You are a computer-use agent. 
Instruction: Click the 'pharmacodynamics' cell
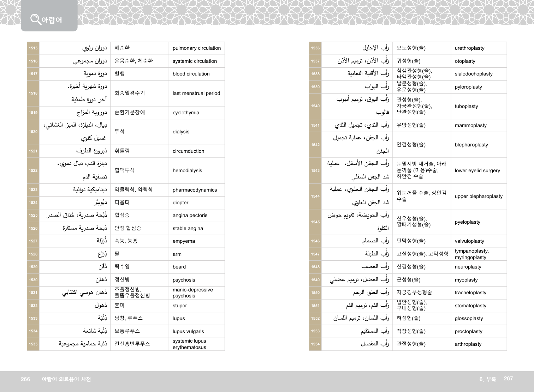(x=195, y=190)
